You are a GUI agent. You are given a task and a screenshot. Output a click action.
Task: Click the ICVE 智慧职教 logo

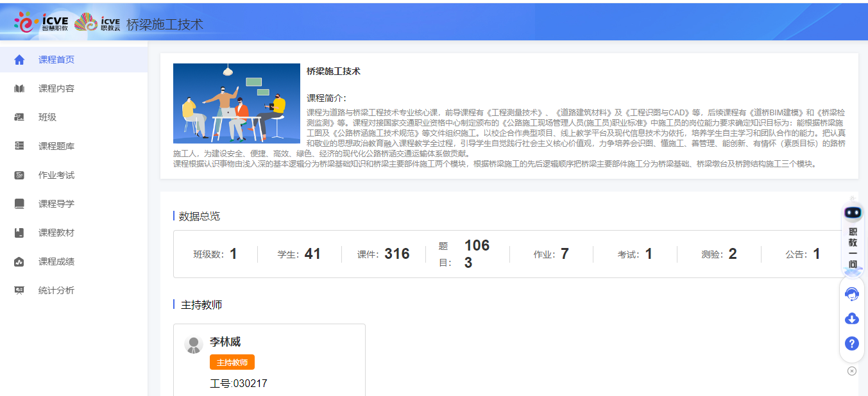[41, 22]
